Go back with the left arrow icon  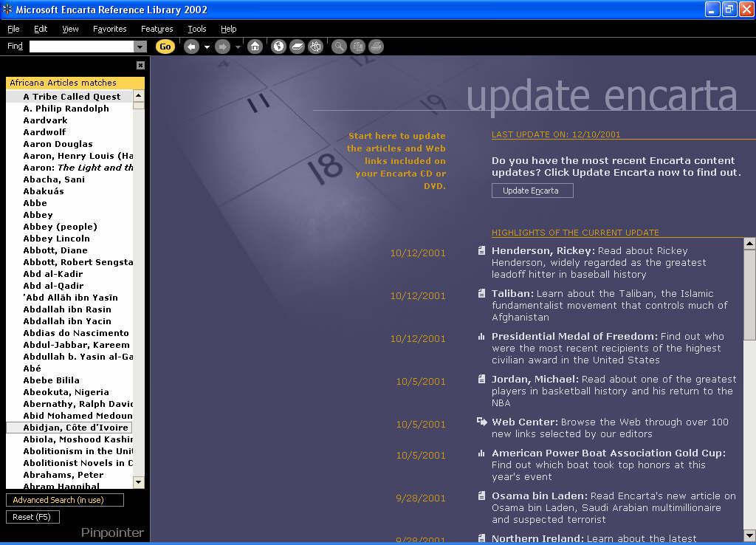click(191, 47)
